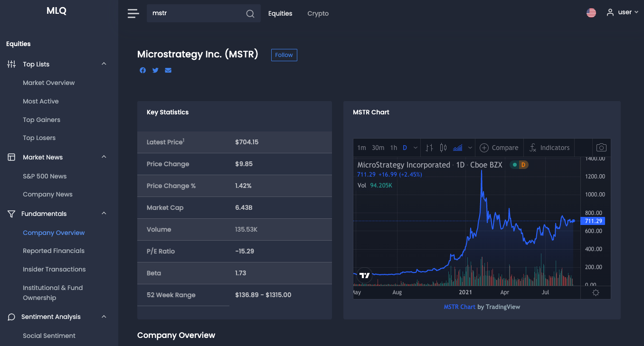The width and height of the screenshot is (644, 346).
Task: Share MSTR page on Facebook
Action: (x=143, y=70)
